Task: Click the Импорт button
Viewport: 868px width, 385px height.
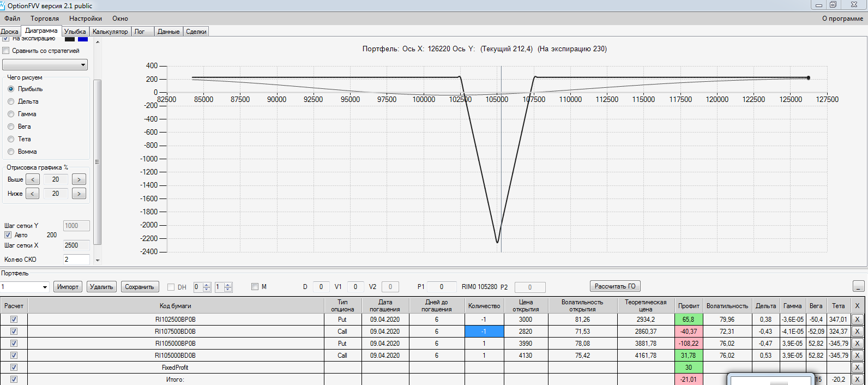Action: (68, 287)
